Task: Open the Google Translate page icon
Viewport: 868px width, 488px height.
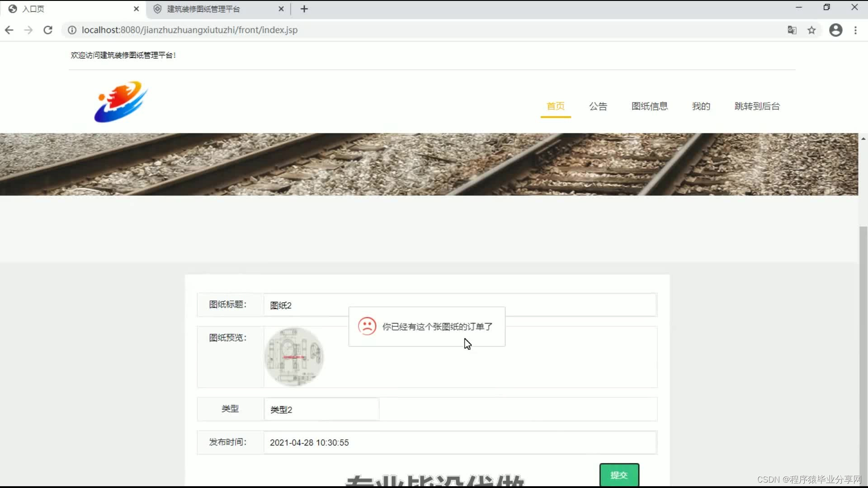Action: [792, 30]
